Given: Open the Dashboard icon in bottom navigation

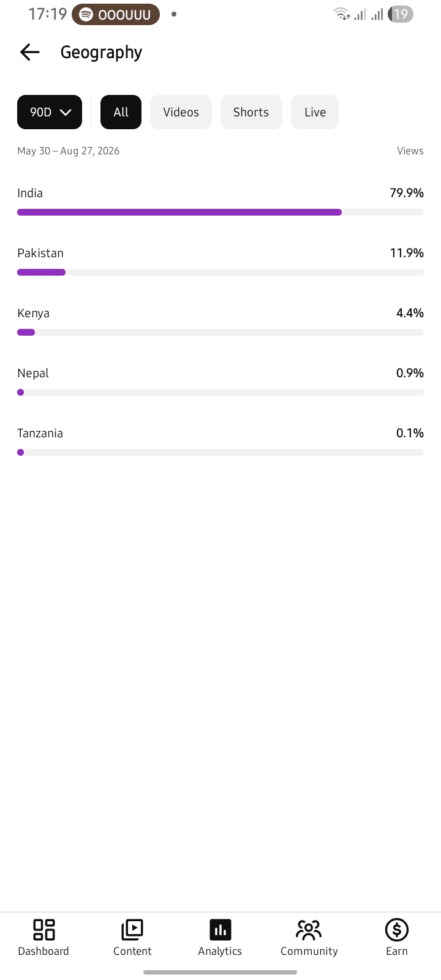Looking at the screenshot, I should pyautogui.click(x=43, y=930).
